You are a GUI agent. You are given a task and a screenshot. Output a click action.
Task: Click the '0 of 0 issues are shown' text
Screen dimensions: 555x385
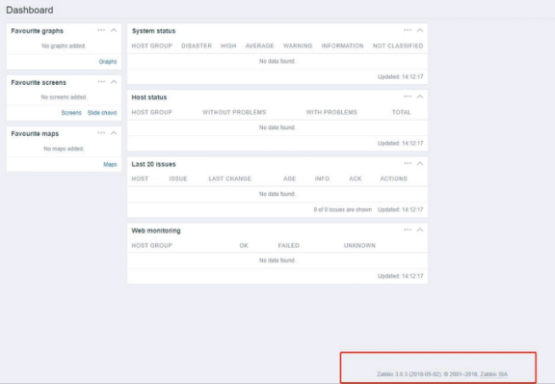pyautogui.click(x=343, y=210)
